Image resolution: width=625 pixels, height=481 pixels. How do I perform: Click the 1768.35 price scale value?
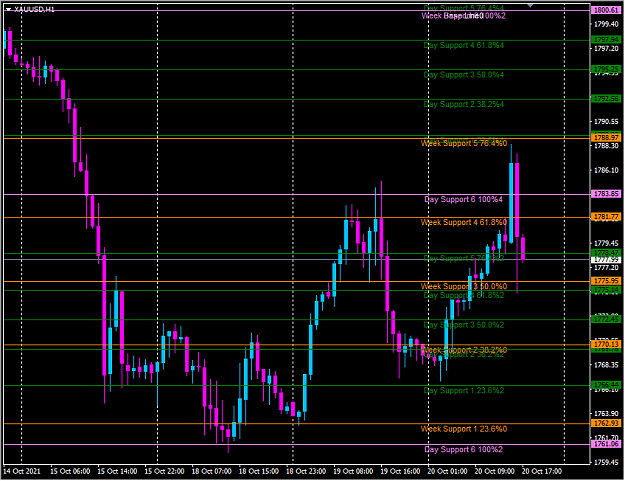click(606, 365)
